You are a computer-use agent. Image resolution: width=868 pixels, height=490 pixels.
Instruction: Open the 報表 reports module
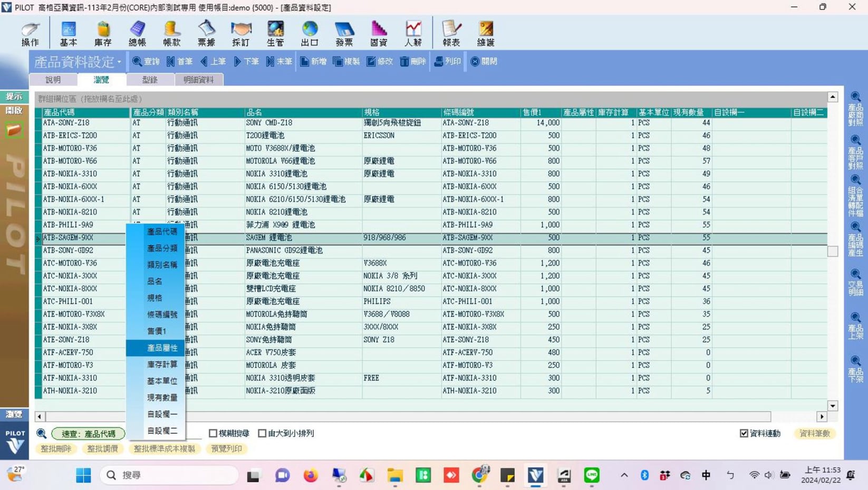451,34
